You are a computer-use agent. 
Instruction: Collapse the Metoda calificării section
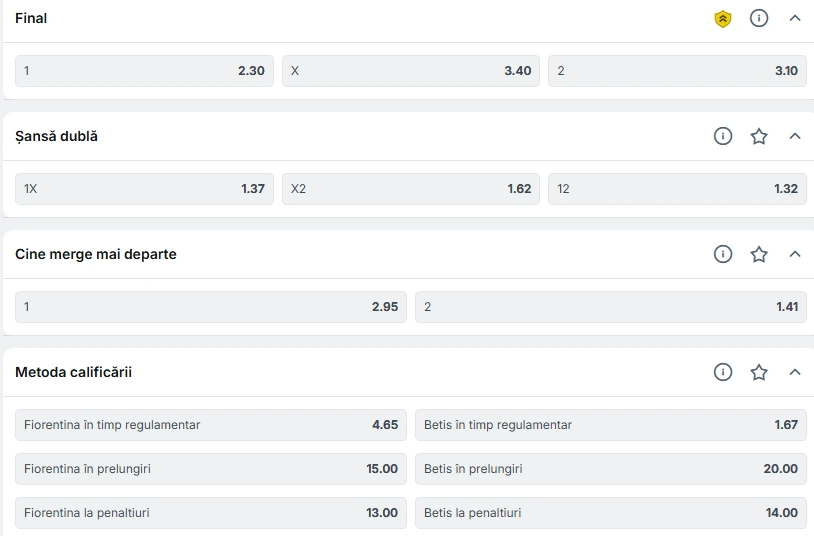795,372
